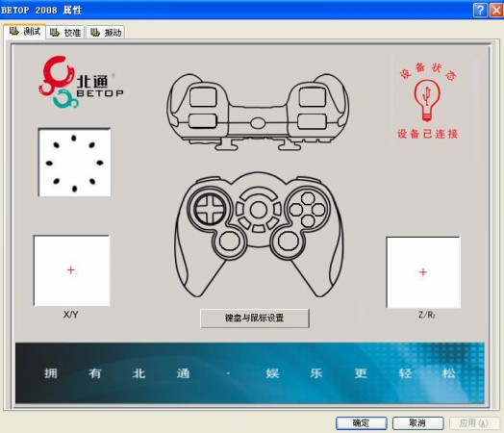Click the right analog stick on gamepad diagram

tap(288, 241)
